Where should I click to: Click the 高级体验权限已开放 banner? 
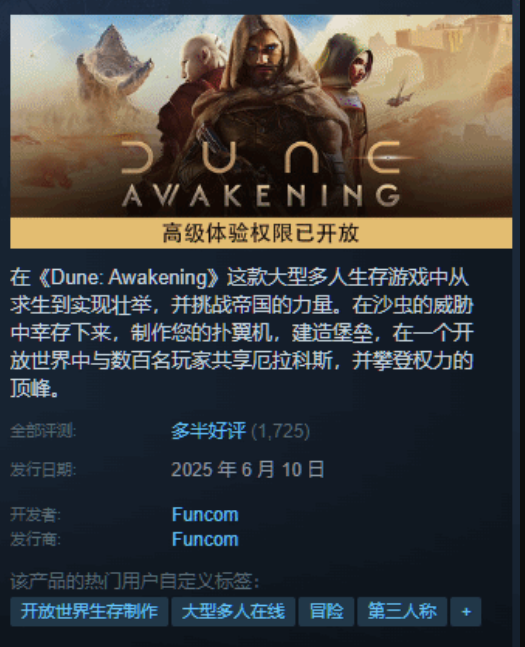point(261,233)
